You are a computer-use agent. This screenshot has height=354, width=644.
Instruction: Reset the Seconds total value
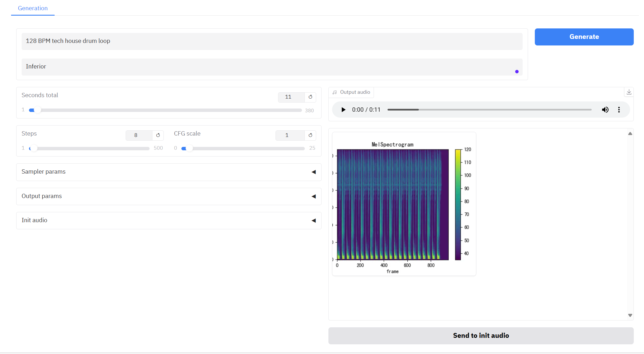tap(310, 97)
